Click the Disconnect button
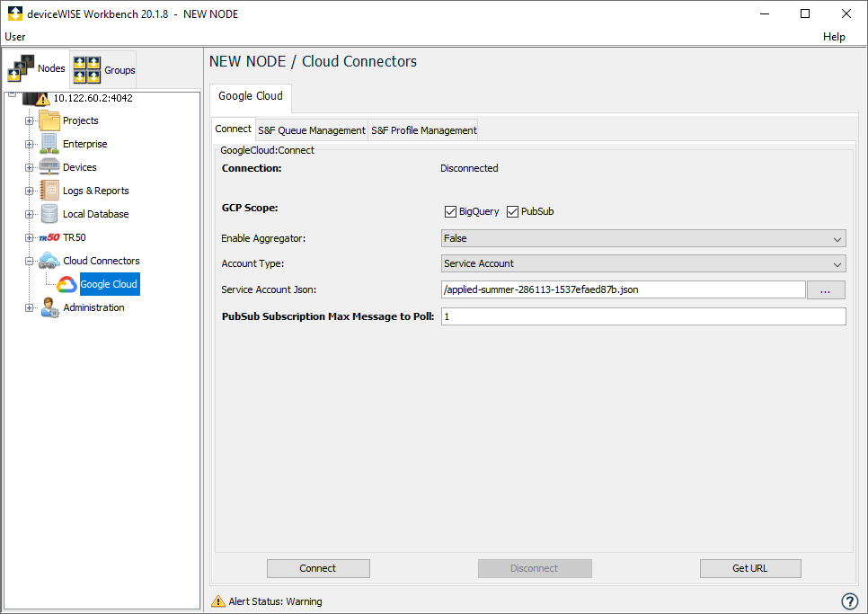The height and width of the screenshot is (614, 868). pos(535,568)
